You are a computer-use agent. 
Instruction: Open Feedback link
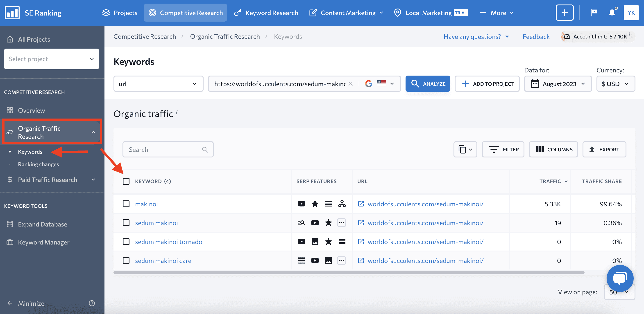[x=536, y=36]
